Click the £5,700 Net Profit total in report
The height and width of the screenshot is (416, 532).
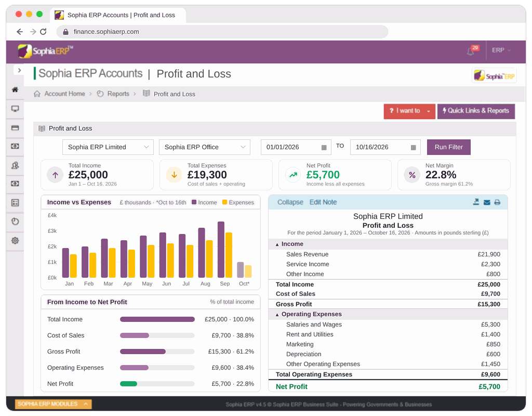[x=489, y=387]
